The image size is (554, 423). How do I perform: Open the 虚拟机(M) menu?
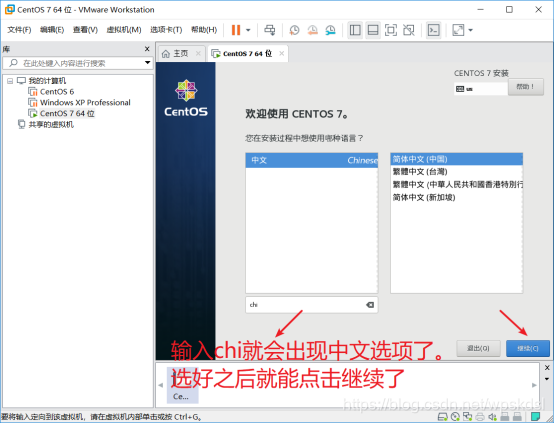[x=124, y=30]
